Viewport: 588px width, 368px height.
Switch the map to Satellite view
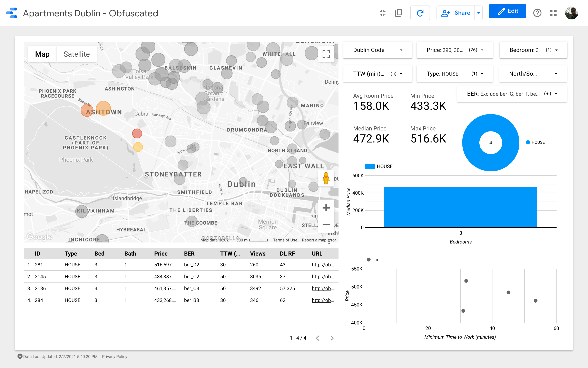click(77, 54)
